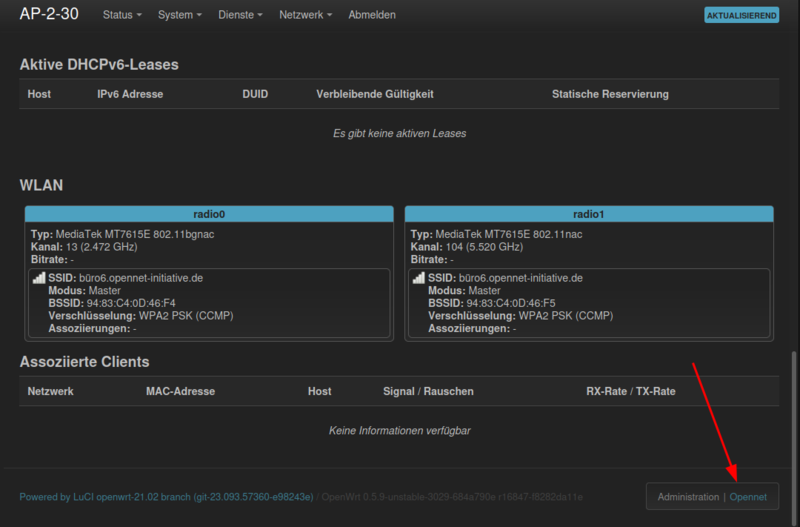Screen dimensions: 800x527
Task: Click Kanal 104 (5.520 GHz) text
Action: [x=467, y=247]
